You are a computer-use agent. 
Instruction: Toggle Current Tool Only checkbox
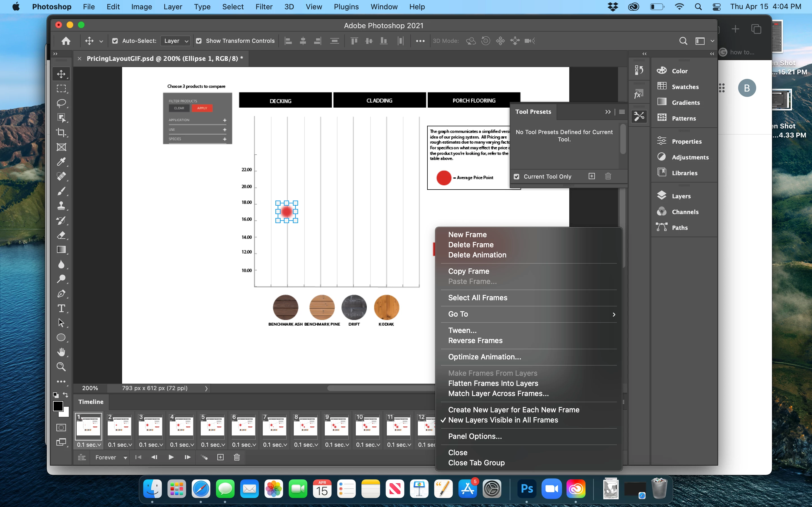point(517,177)
